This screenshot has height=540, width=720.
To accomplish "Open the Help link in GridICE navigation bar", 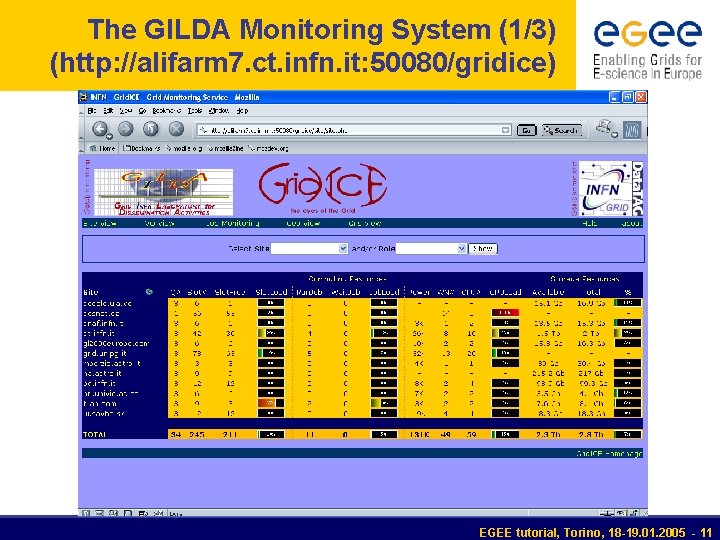I will coord(590,224).
